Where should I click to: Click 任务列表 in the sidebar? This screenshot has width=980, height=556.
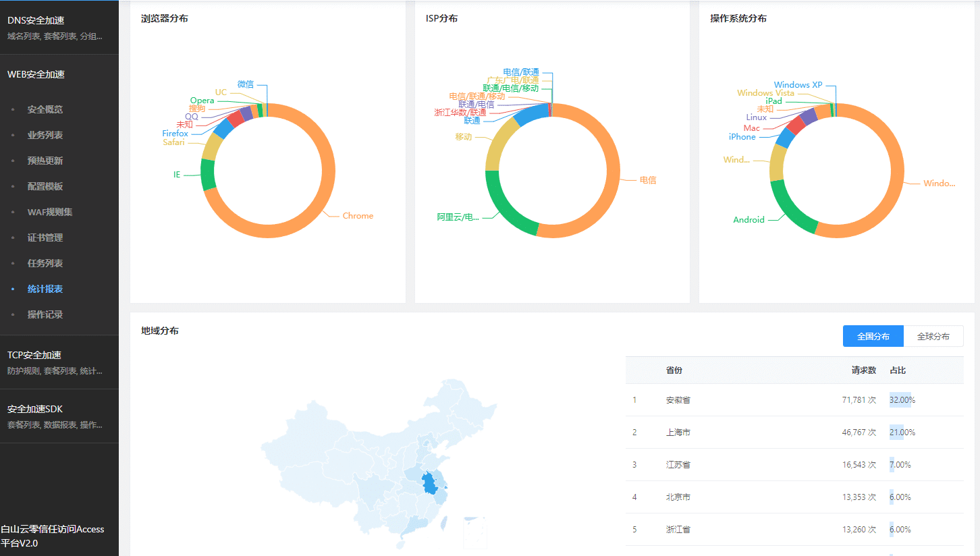coord(45,263)
